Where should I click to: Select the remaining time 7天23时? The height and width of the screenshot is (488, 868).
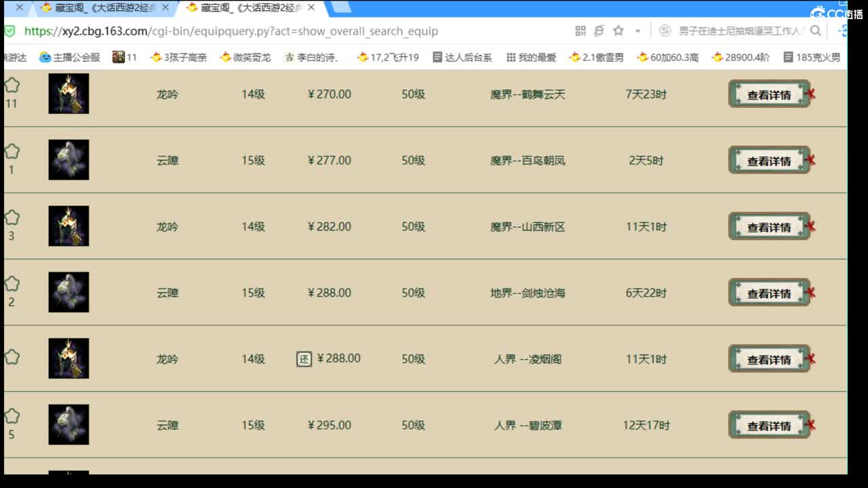point(646,94)
